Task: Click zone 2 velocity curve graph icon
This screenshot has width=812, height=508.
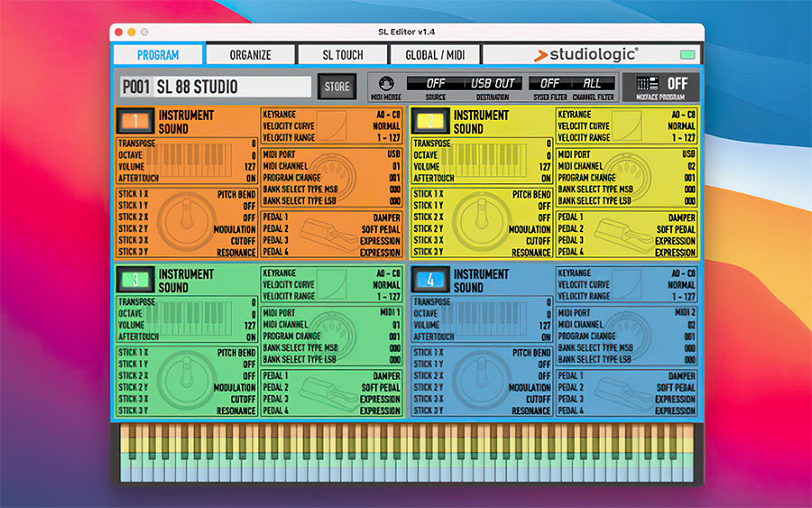Action: pyautogui.click(x=627, y=125)
